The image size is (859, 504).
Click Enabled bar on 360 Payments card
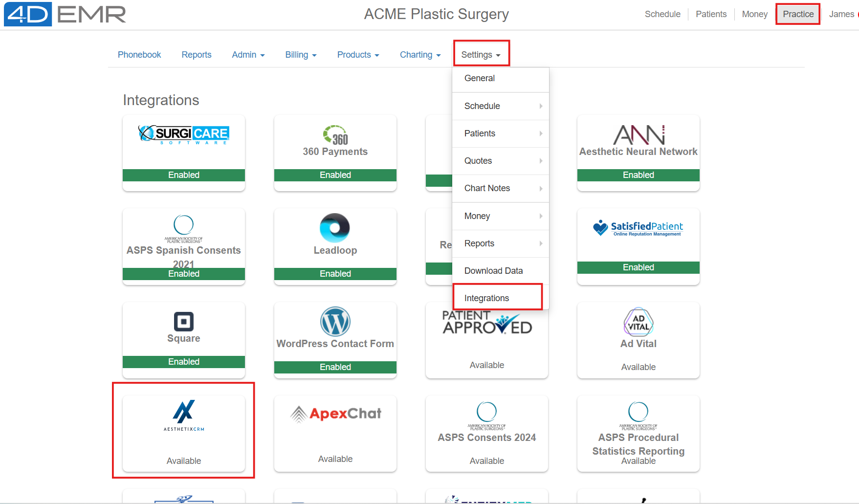335,175
